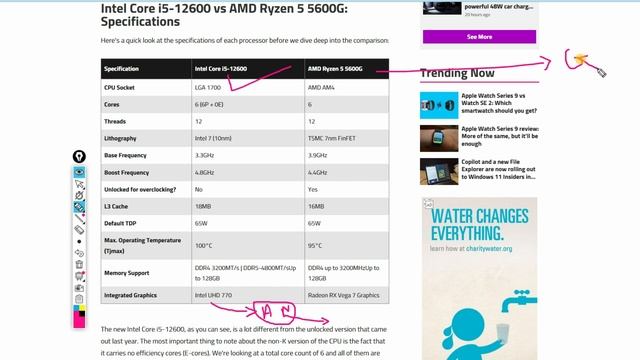Open the 48W car charger article link
The width and height of the screenshot is (640, 360).
pyautogui.click(x=498, y=7)
